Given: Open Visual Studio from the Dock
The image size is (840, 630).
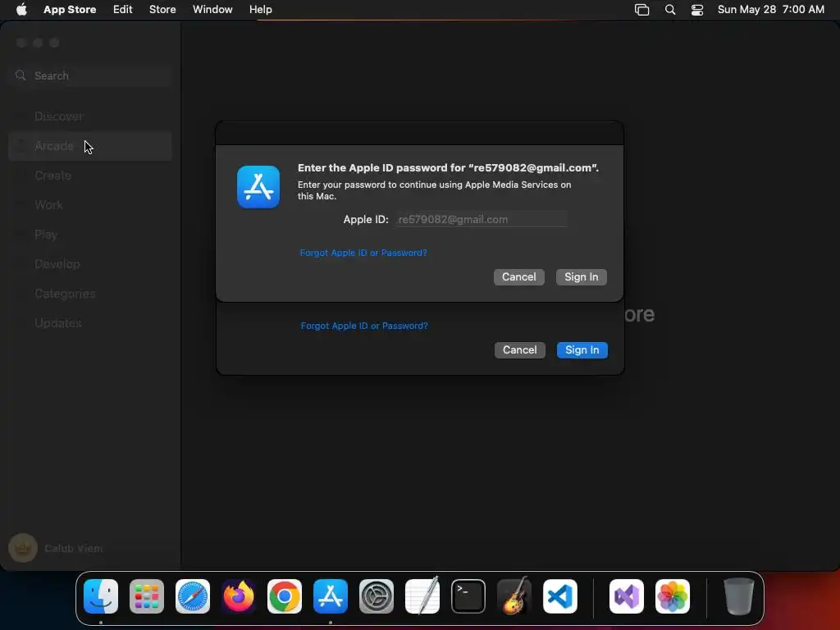Looking at the screenshot, I should click(626, 596).
